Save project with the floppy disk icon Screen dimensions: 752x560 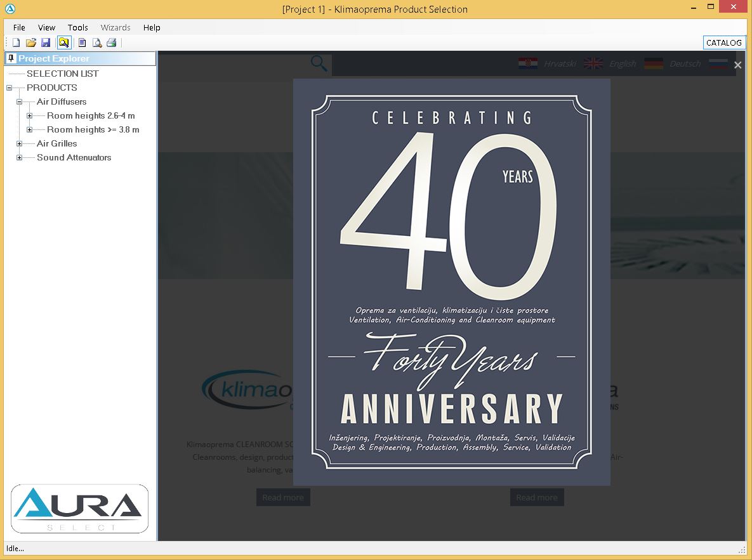tap(46, 42)
